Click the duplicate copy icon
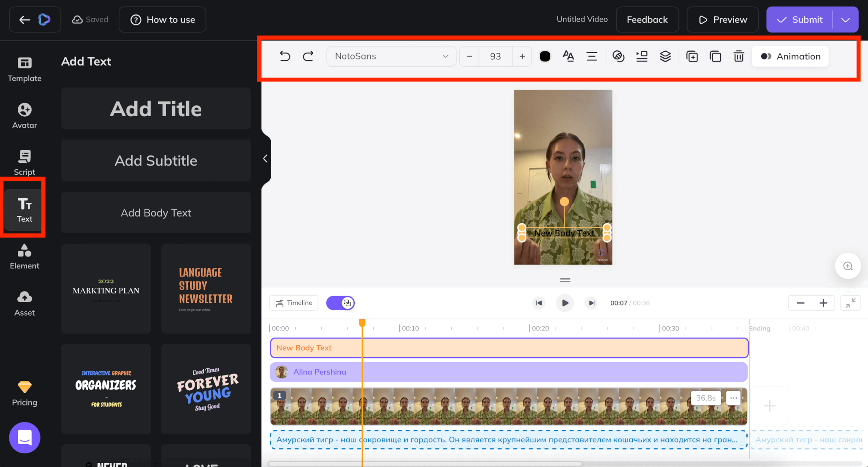The height and width of the screenshot is (467, 868). [715, 56]
